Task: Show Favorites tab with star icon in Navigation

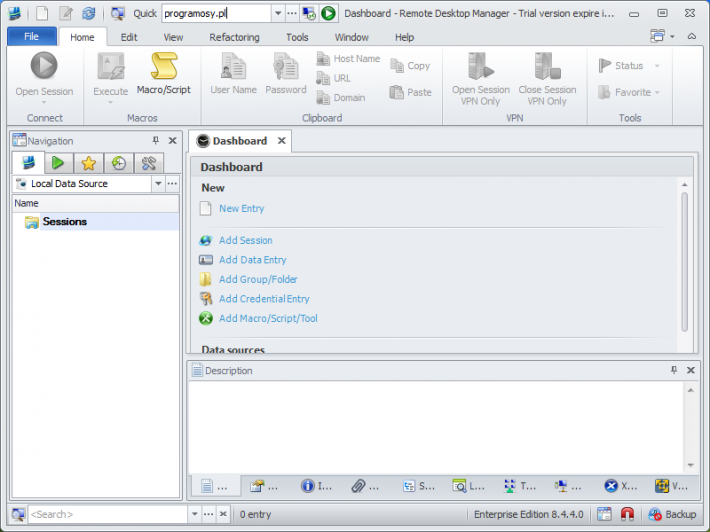Action: [x=88, y=163]
